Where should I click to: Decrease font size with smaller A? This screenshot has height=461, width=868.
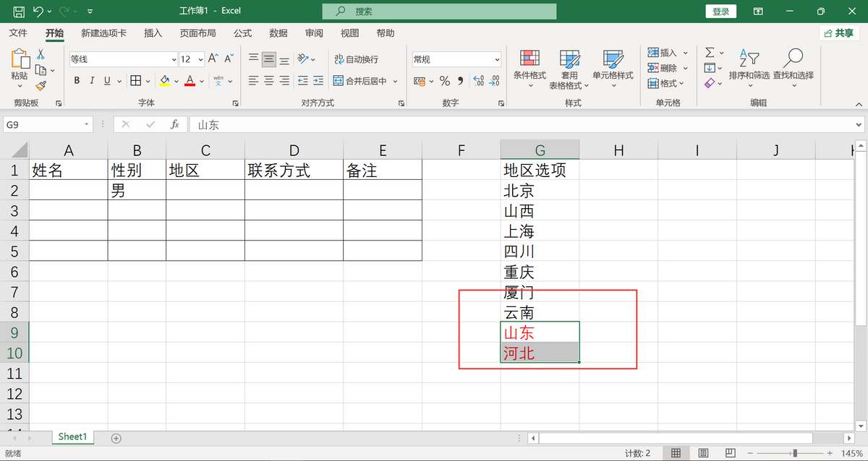coord(229,59)
